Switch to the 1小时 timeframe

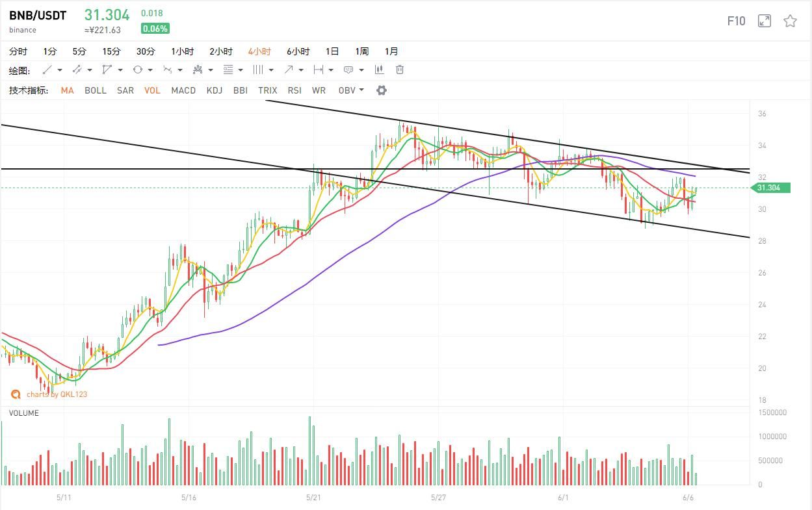183,51
